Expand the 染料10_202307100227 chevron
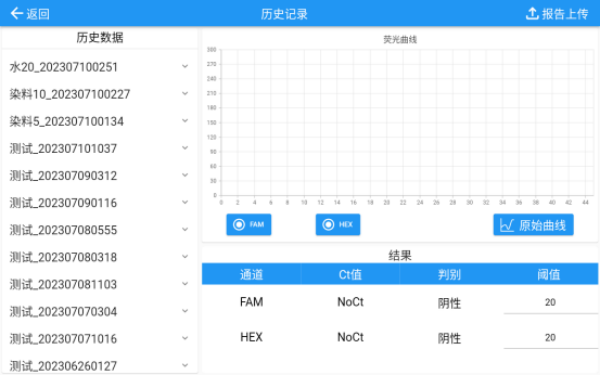The image size is (600, 375). (185, 94)
